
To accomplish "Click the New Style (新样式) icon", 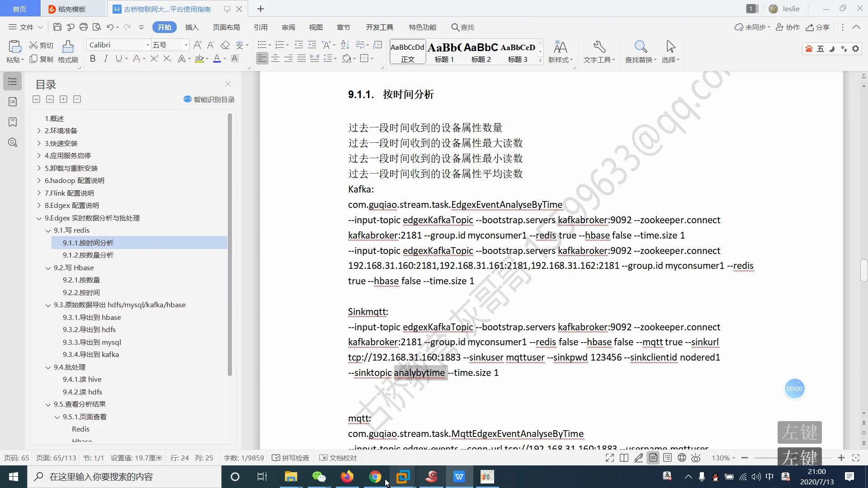I will pos(561,51).
